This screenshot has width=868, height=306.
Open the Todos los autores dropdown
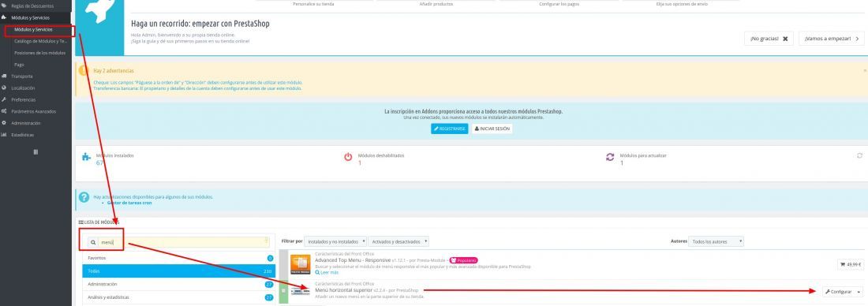click(716, 242)
